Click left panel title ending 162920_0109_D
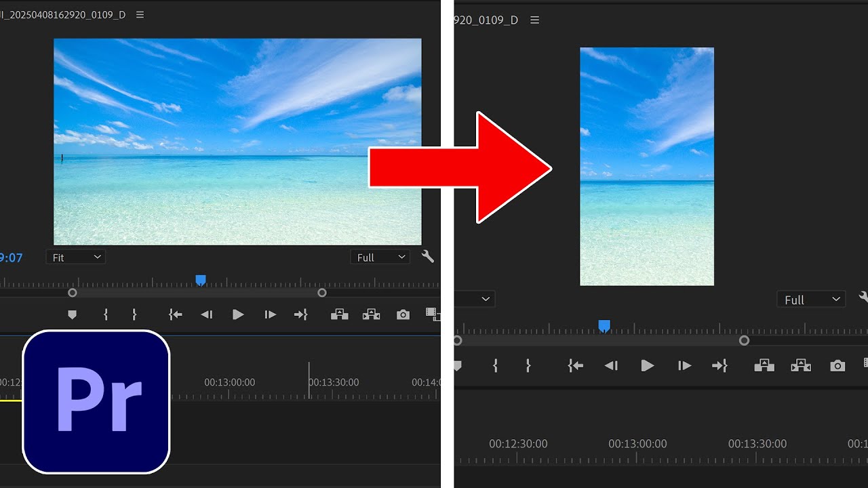This screenshot has height=488, width=868. click(x=63, y=15)
